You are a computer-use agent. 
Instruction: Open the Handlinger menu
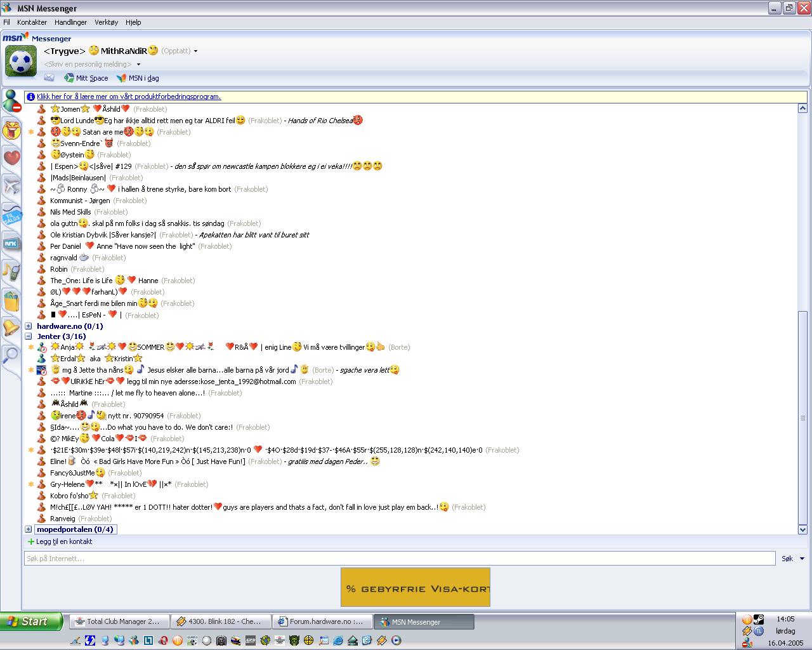point(70,22)
